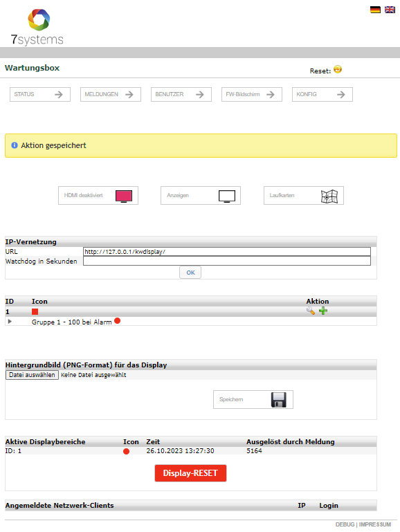Click the 'ID: 1' display area entry
Image resolution: width=400 pixels, height=532 pixels.
(x=13, y=451)
